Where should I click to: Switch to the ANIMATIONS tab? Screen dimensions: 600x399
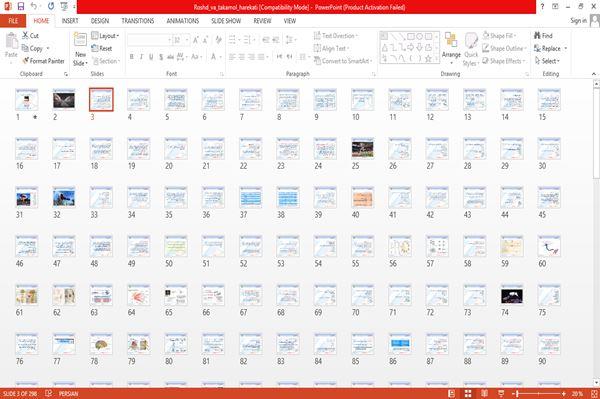point(183,21)
